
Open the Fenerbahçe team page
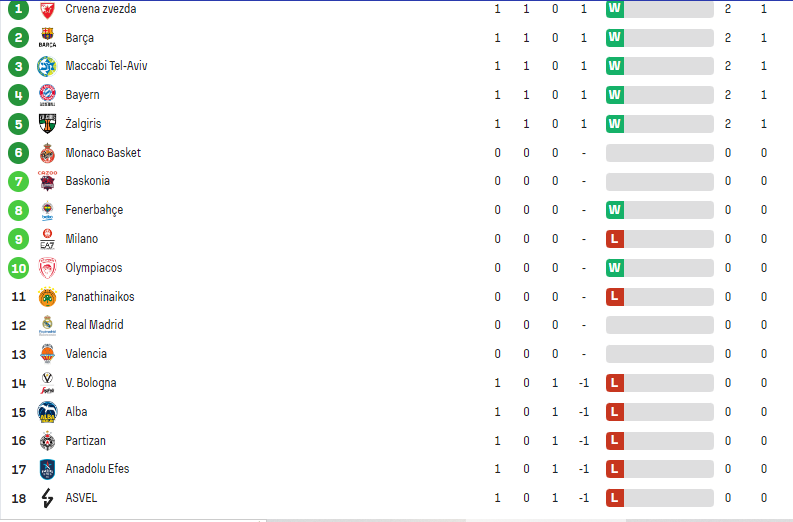94,210
